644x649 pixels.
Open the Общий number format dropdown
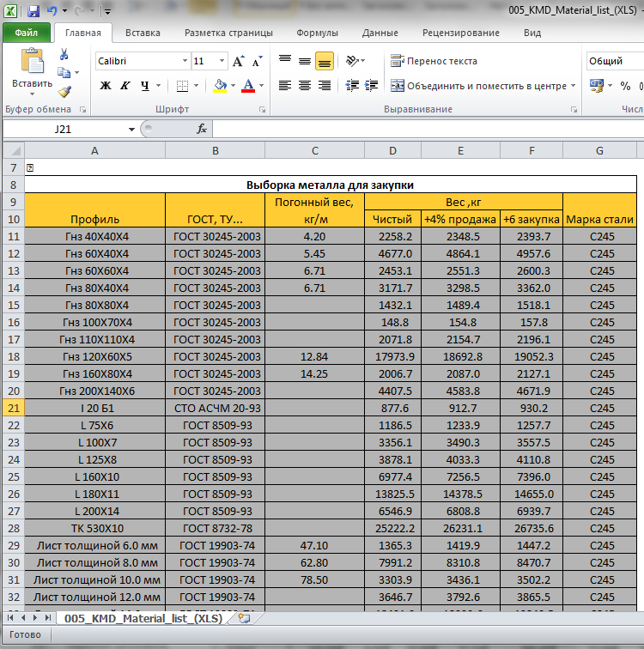[615, 62]
